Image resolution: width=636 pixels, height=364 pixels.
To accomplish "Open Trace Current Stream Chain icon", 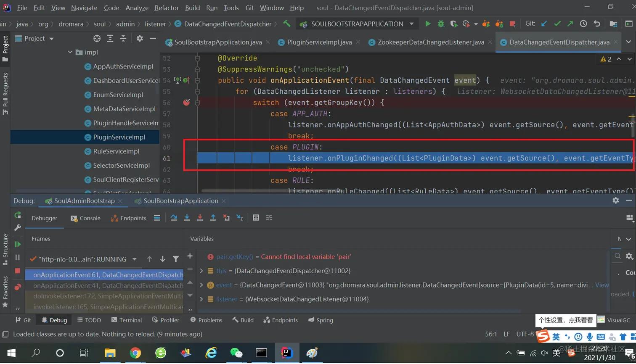I will [x=269, y=218].
